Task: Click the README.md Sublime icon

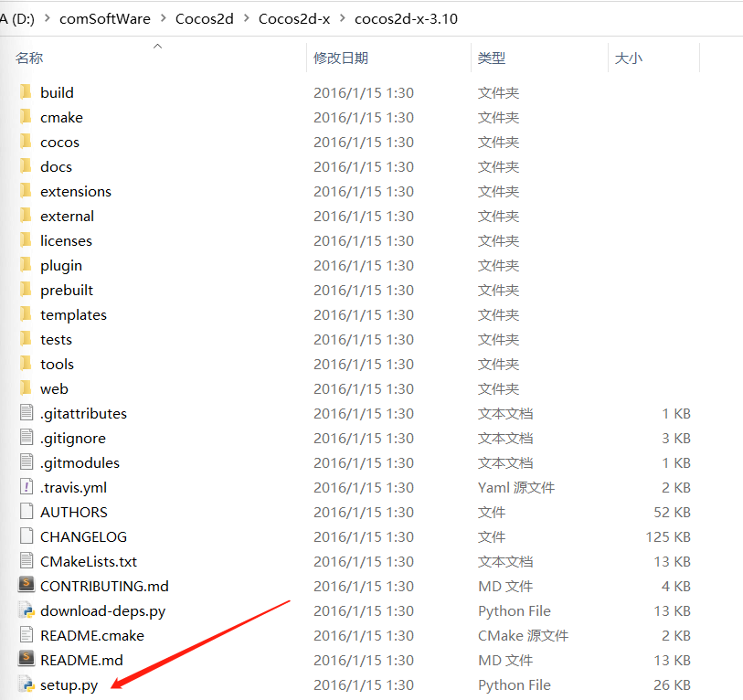Action: click(x=27, y=659)
